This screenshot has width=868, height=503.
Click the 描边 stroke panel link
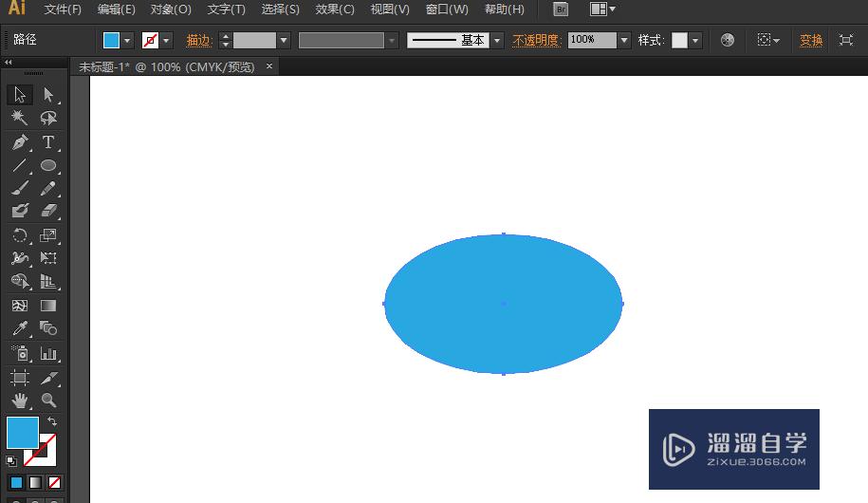click(x=199, y=41)
